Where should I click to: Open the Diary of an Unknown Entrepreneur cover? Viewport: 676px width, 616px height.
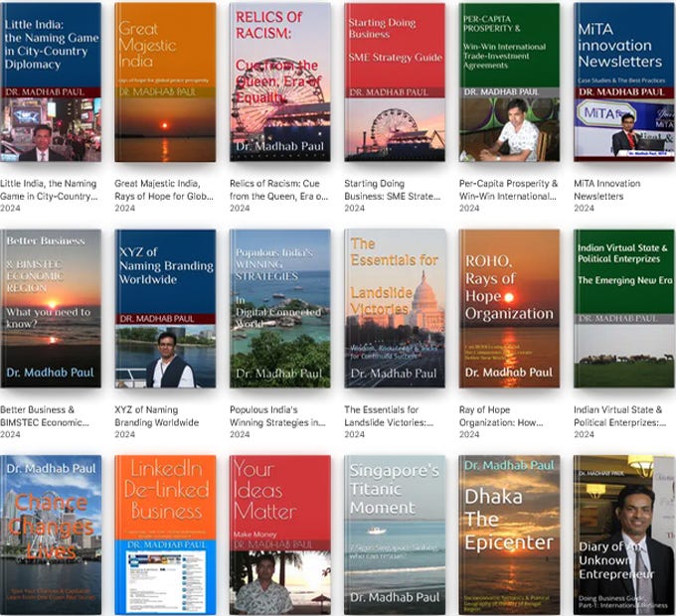[624, 535]
